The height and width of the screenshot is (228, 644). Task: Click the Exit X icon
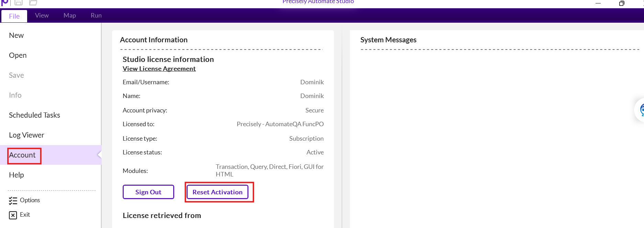click(13, 215)
